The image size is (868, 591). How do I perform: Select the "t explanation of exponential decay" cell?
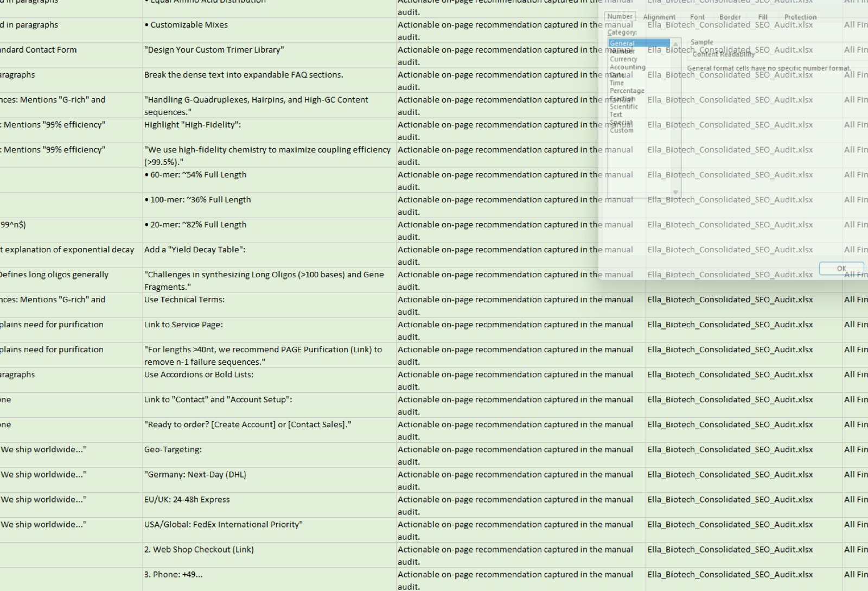pyautogui.click(x=71, y=256)
